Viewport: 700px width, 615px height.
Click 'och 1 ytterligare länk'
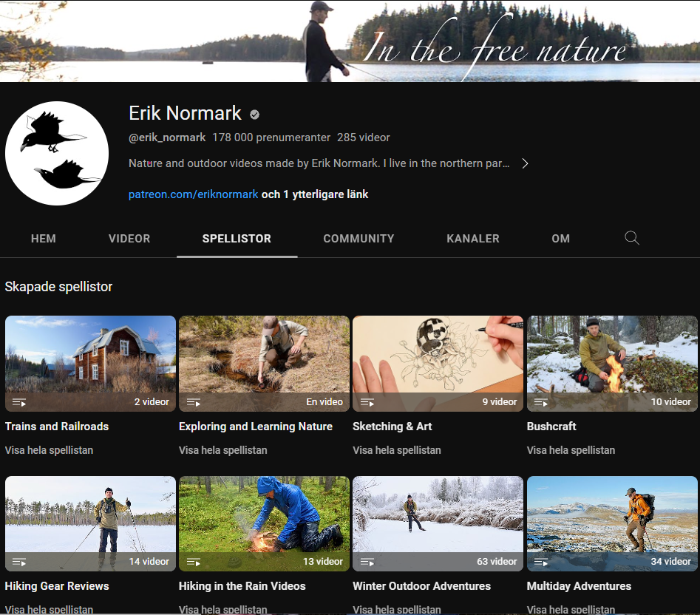tap(315, 194)
